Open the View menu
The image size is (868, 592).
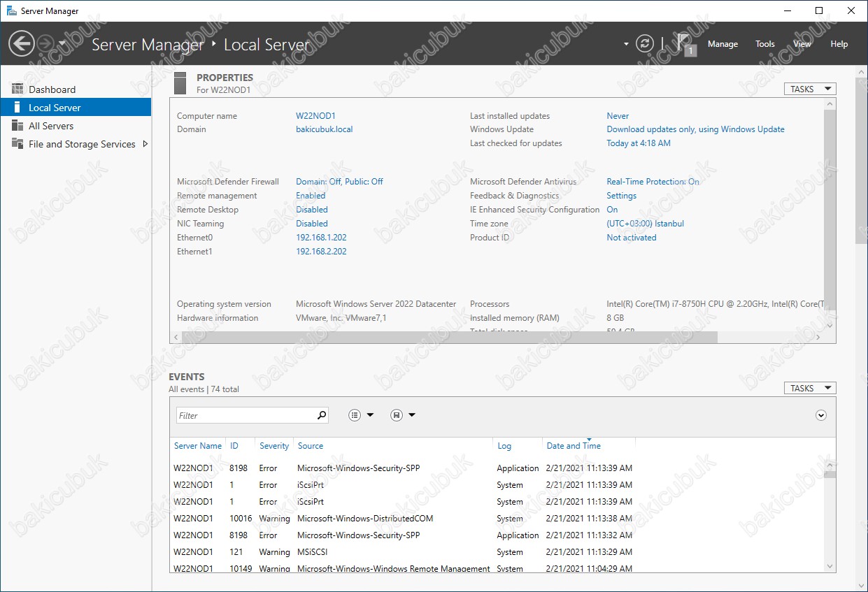[802, 44]
